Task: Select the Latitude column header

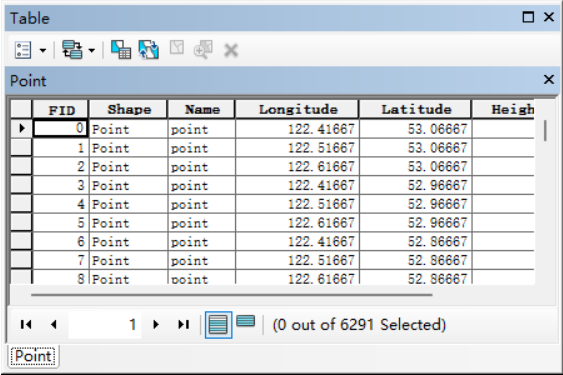Action: pyautogui.click(x=415, y=110)
